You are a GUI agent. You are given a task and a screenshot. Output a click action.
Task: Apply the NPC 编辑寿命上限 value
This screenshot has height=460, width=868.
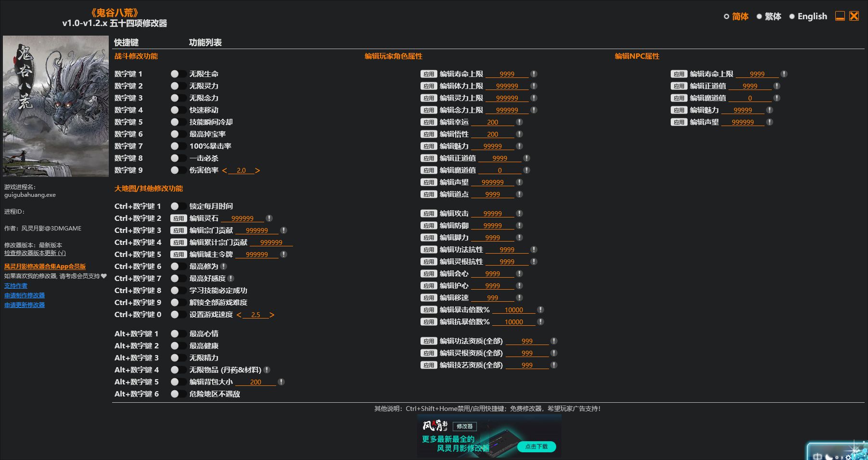tap(680, 74)
